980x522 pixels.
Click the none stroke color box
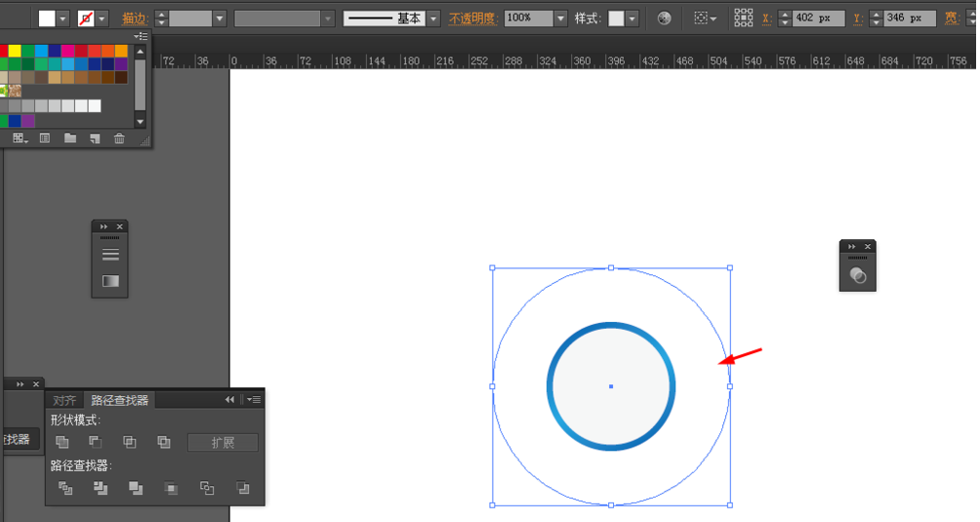pyautogui.click(x=86, y=19)
